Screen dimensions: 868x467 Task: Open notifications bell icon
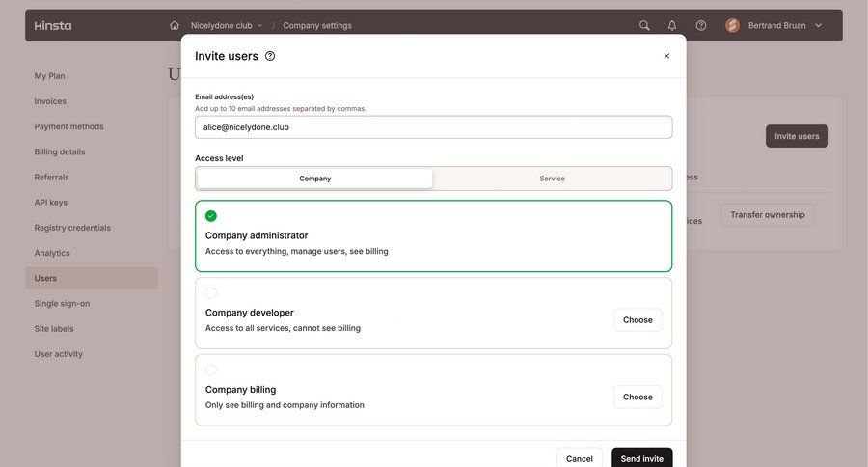pyautogui.click(x=672, y=25)
